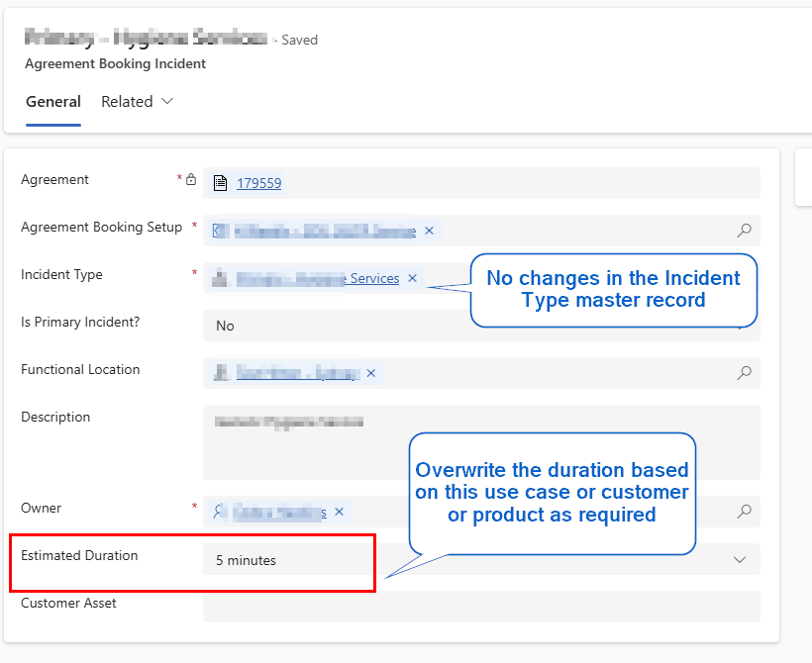Remove the Functional Location lookup value
The image size is (812, 663).
[x=371, y=373]
